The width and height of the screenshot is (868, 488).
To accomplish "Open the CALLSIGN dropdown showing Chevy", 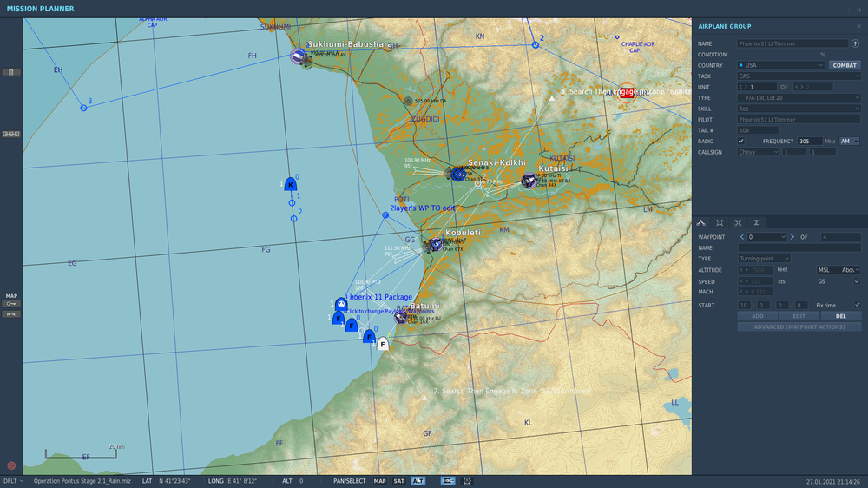I will coord(759,152).
